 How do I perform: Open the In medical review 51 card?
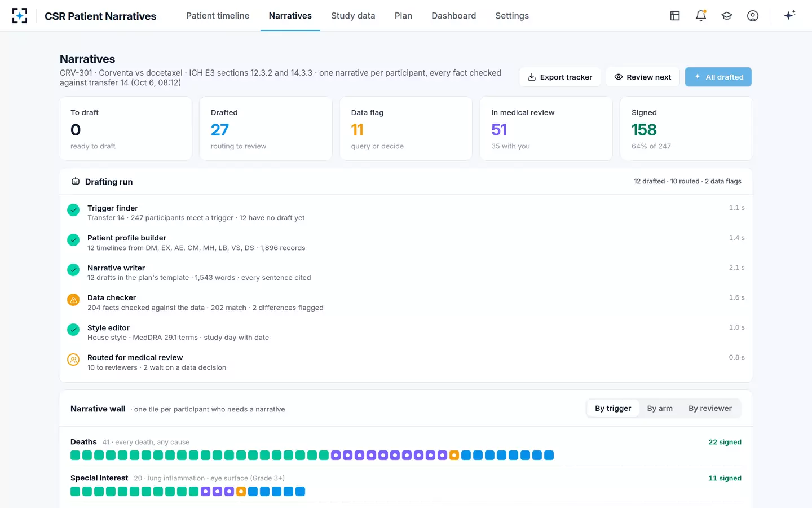546,129
